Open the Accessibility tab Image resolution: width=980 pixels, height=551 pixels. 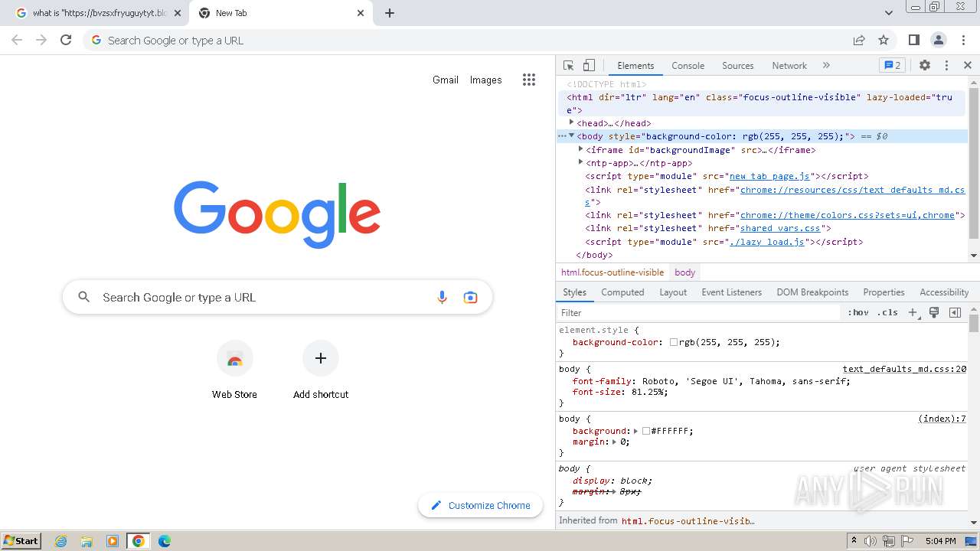point(944,292)
